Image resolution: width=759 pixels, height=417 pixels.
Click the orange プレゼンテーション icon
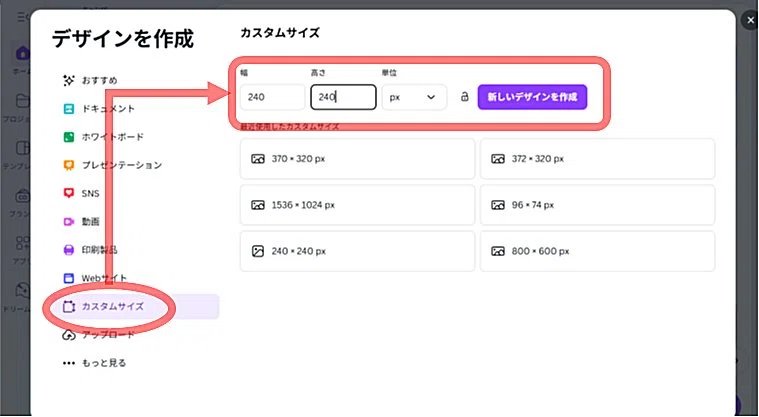tap(69, 165)
